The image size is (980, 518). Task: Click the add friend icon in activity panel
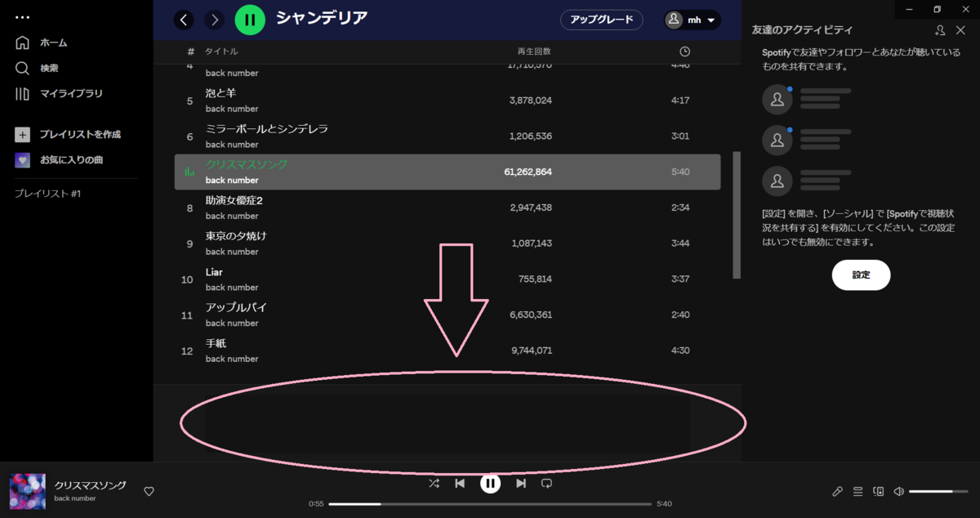[x=940, y=30]
